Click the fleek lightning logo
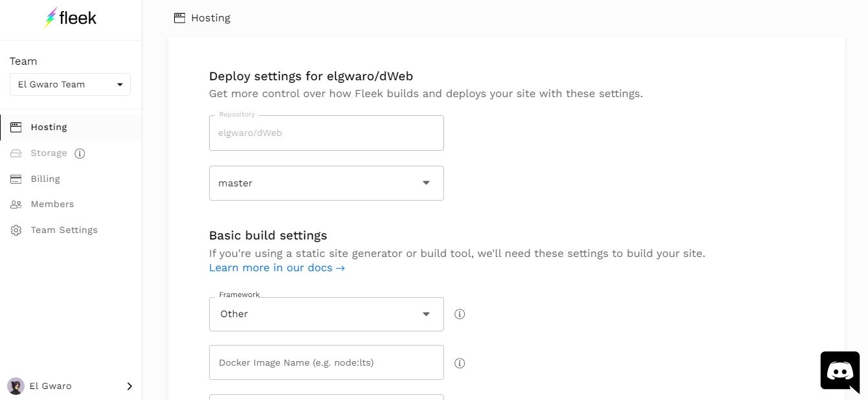Image resolution: width=868 pixels, height=400 pixels. [x=50, y=17]
